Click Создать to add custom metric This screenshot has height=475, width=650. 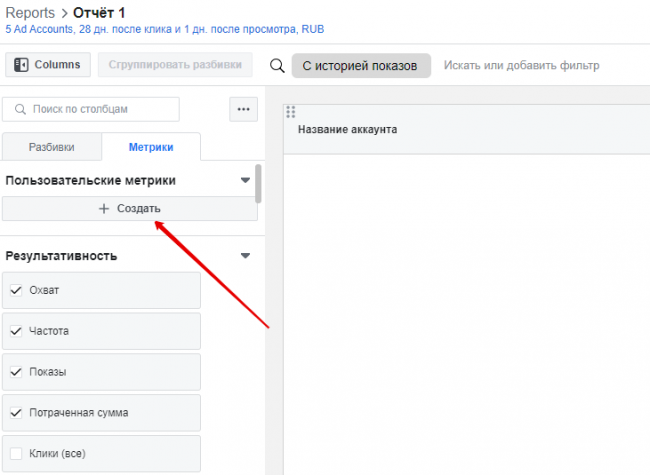(x=130, y=208)
